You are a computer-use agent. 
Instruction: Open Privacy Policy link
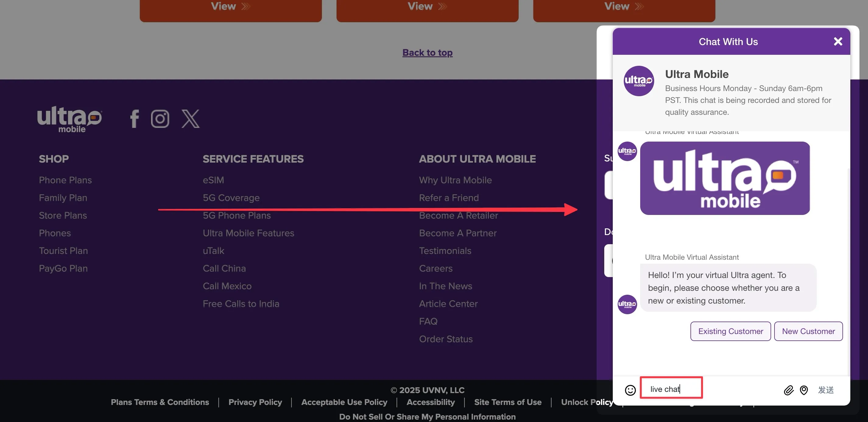click(x=255, y=402)
